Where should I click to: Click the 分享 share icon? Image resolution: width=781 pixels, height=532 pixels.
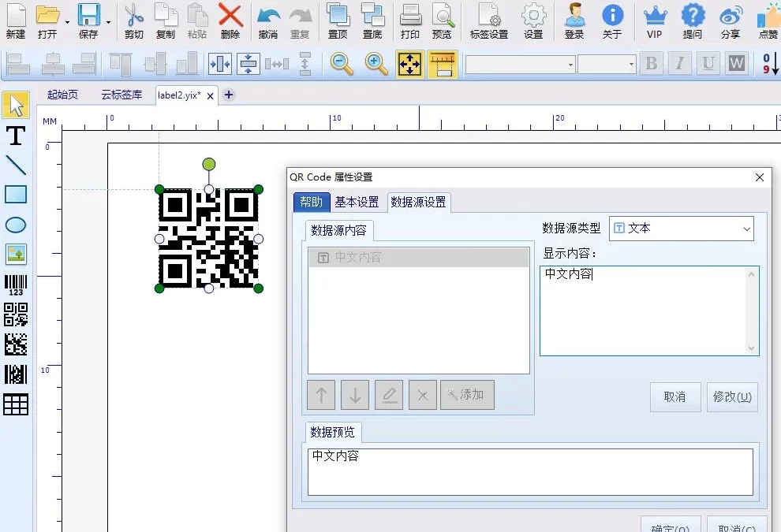(x=731, y=20)
